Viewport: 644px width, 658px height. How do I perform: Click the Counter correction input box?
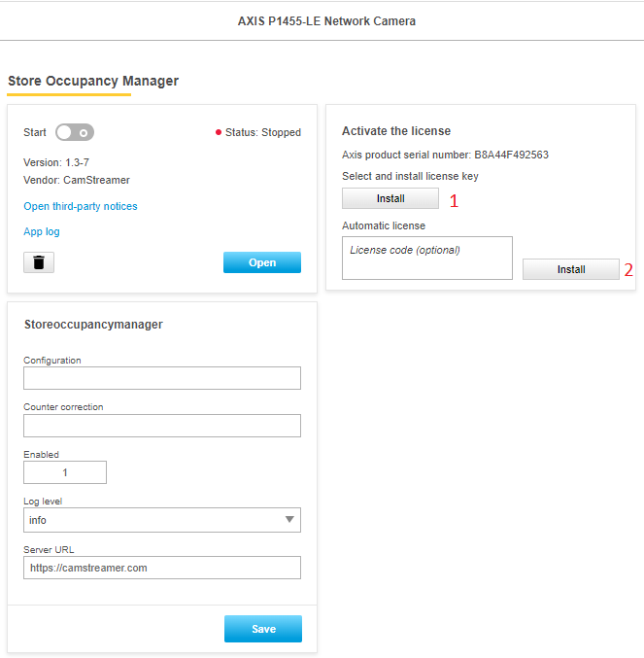162,426
